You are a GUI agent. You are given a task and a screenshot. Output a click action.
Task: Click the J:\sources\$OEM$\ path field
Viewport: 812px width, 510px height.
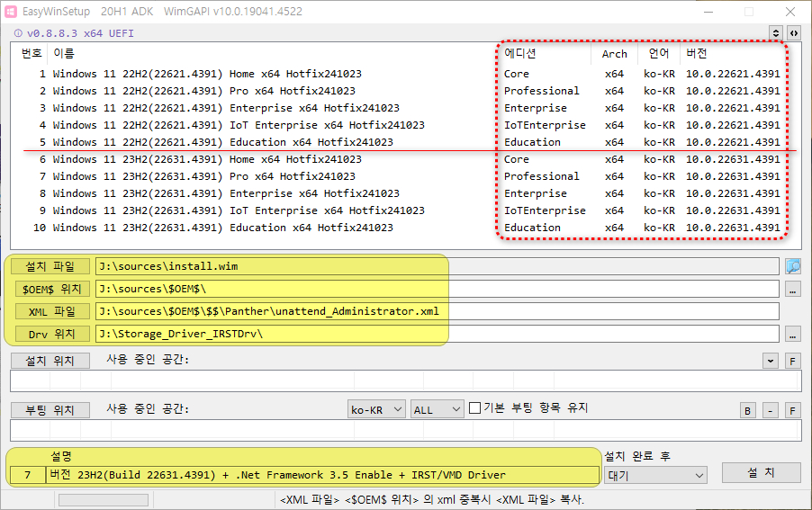point(438,289)
